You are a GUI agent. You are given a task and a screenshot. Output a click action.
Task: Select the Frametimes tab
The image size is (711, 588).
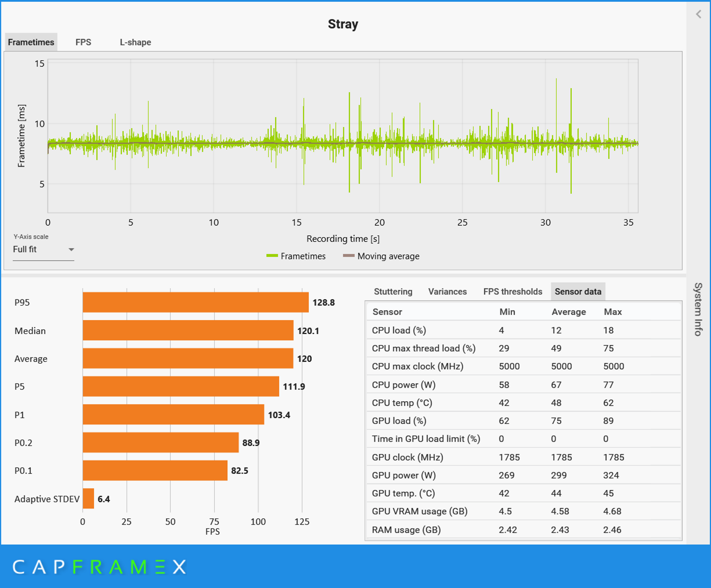coord(31,42)
